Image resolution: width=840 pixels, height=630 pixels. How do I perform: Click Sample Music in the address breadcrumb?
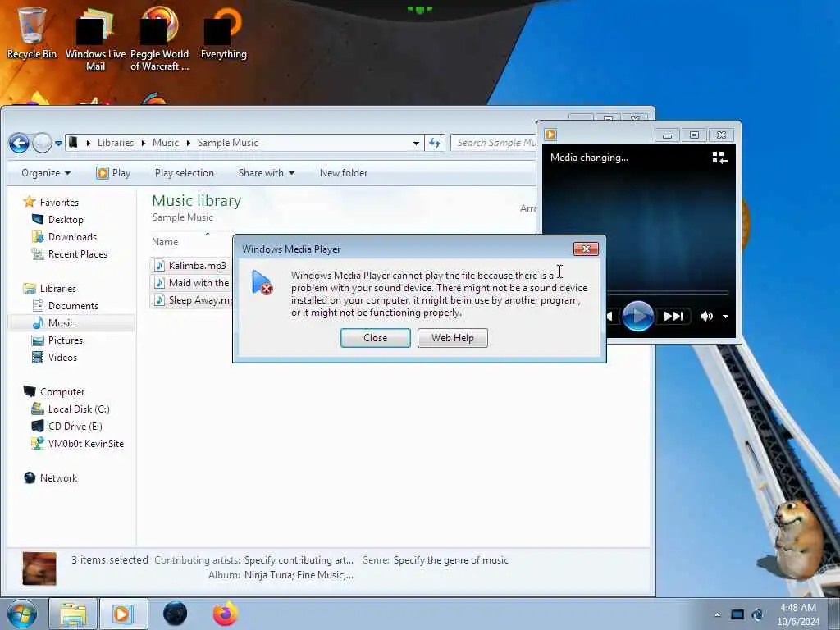tap(228, 143)
